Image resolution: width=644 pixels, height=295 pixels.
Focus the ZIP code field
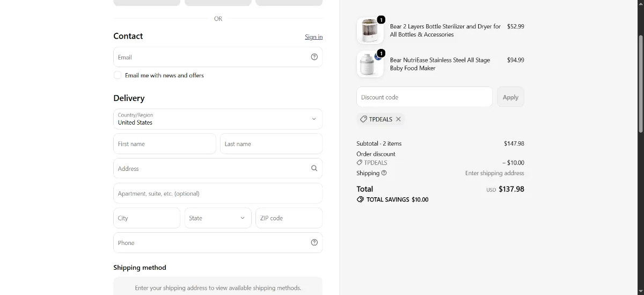pos(289,218)
